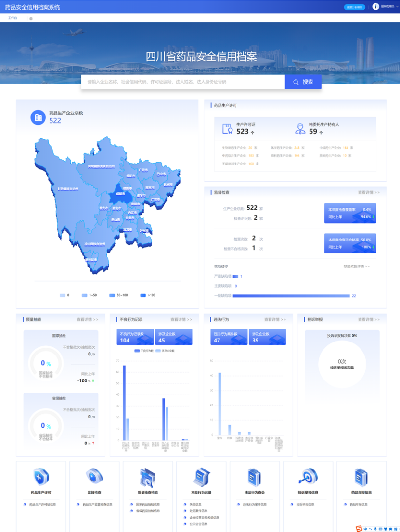Open 药品生产许可证信息 link
The width and height of the screenshot is (400, 532).
pyautogui.click(x=42, y=505)
